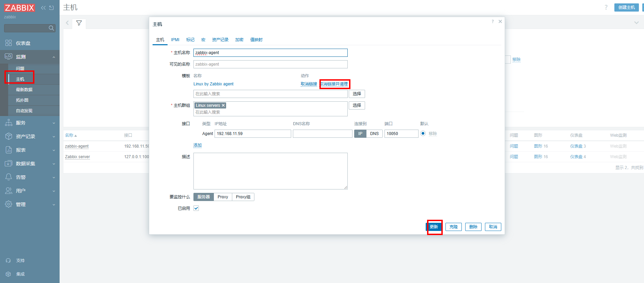Select Proxy组 monitored-by option
Viewport: 644px width, 283px height.
(243, 197)
